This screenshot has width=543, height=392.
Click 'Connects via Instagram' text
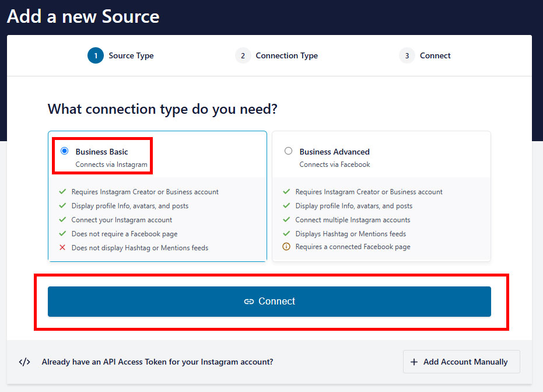[x=111, y=164]
